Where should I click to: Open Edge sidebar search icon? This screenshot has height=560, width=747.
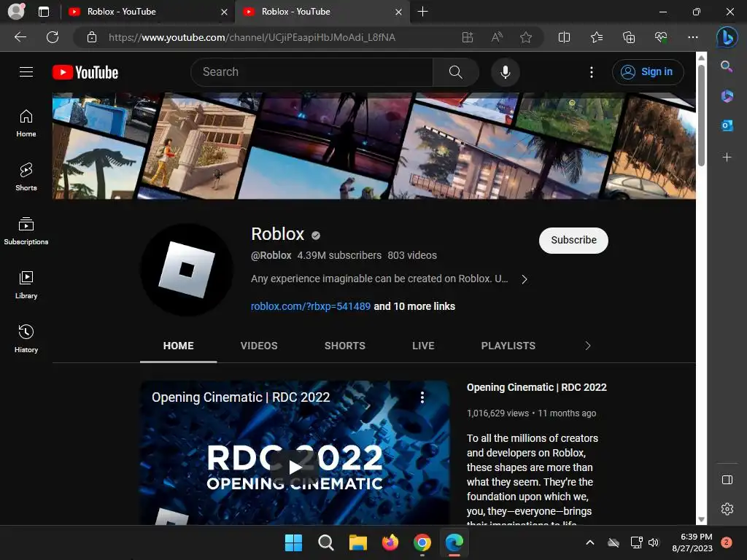click(x=727, y=66)
